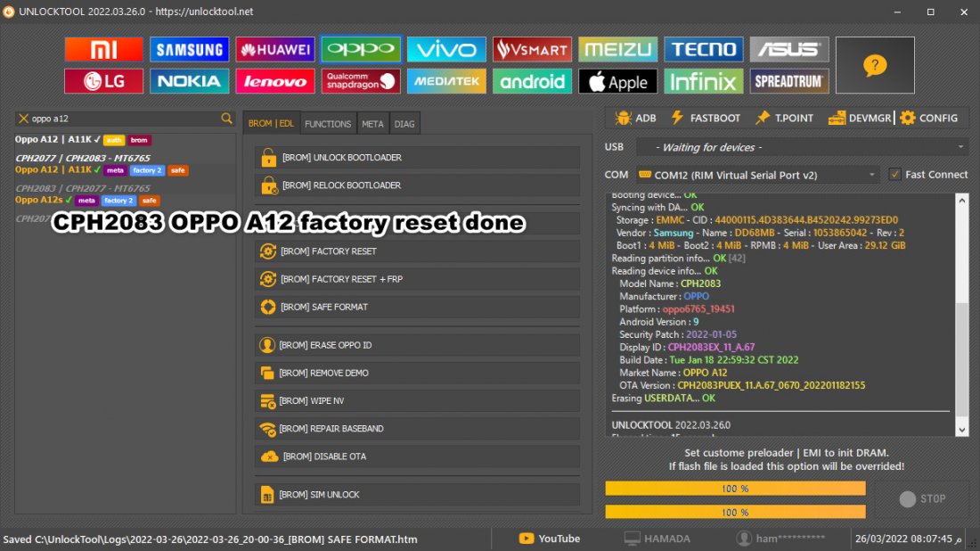
Task: Run [BROM] ERASE OPPO ID
Action: [x=417, y=345]
